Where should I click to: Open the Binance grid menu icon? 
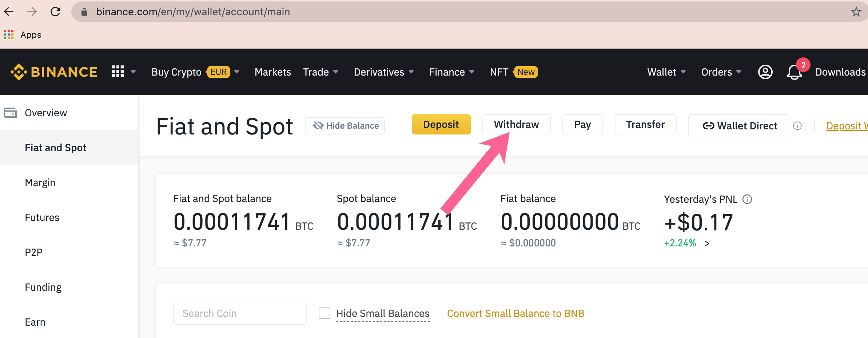point(118,72)
